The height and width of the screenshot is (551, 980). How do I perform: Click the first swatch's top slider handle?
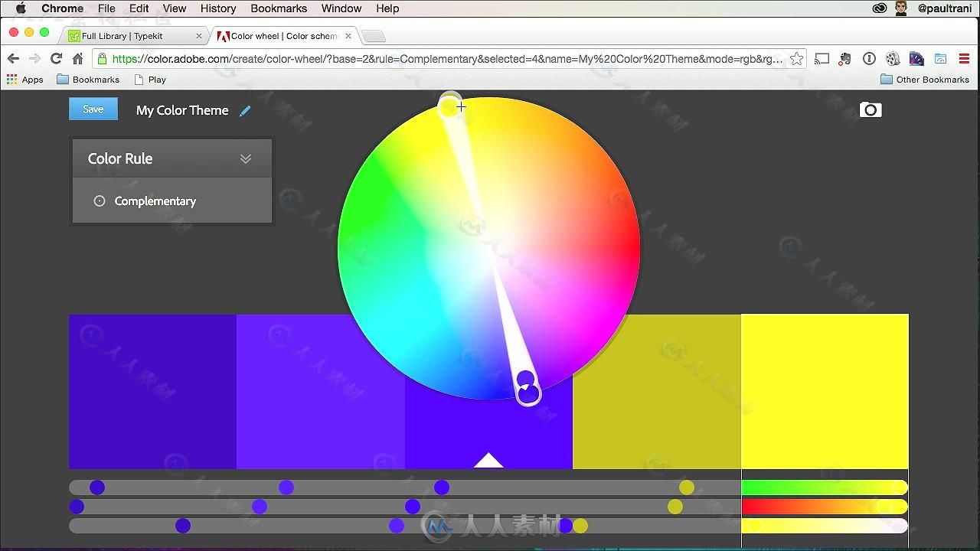coord(97,487)
